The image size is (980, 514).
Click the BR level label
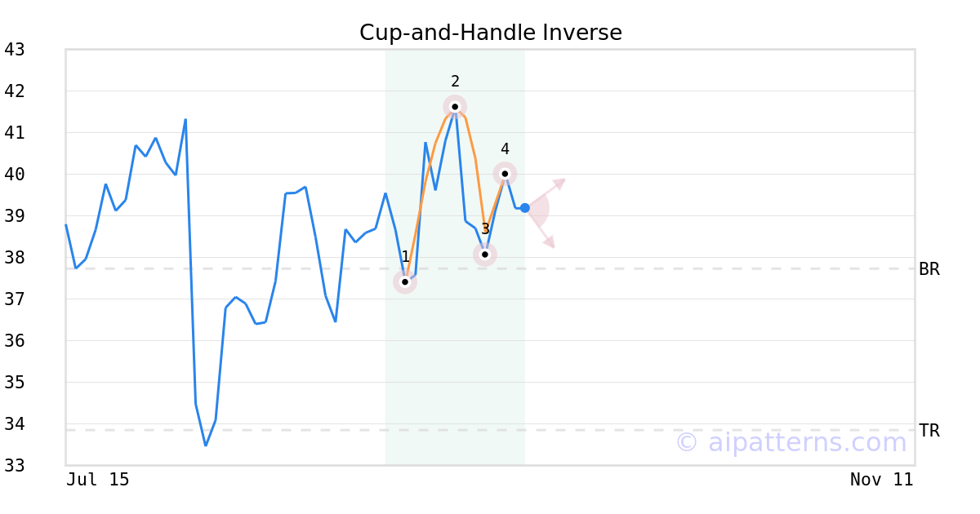click(929, 269)
